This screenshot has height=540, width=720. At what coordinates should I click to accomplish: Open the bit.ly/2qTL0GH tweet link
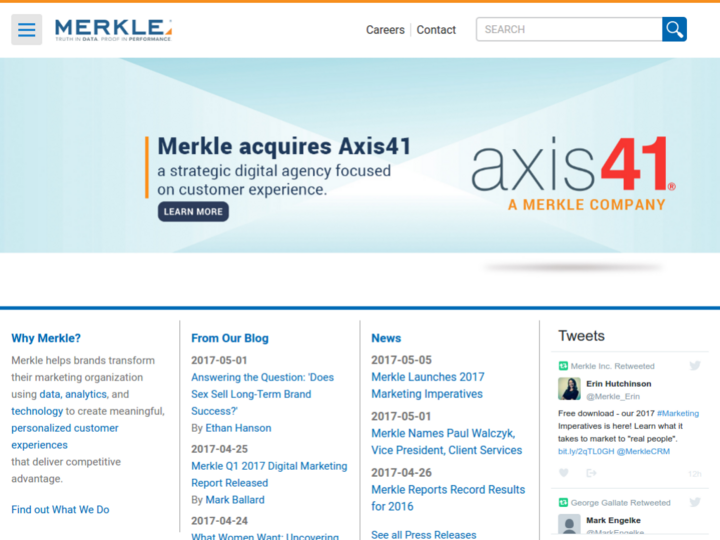coord(586,451)
